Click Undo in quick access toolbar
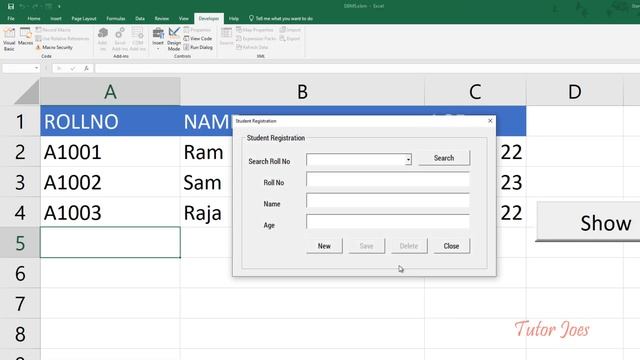 (x=22, y=6)
